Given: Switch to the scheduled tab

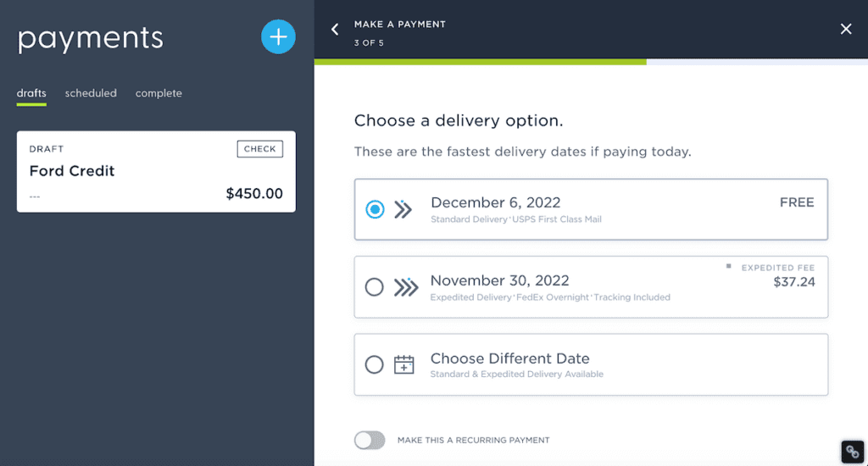Looking at the screenshot, I should click(x=91, y=93).
